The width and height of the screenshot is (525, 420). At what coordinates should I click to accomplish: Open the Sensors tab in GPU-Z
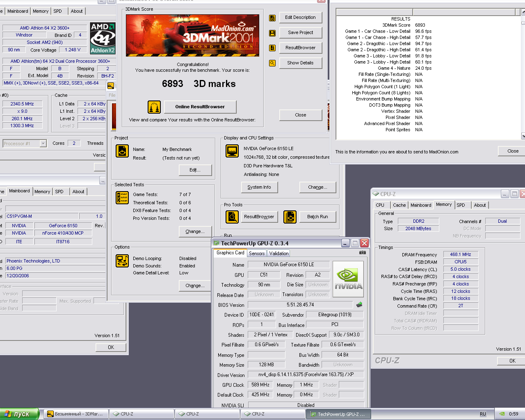[257, 253]
